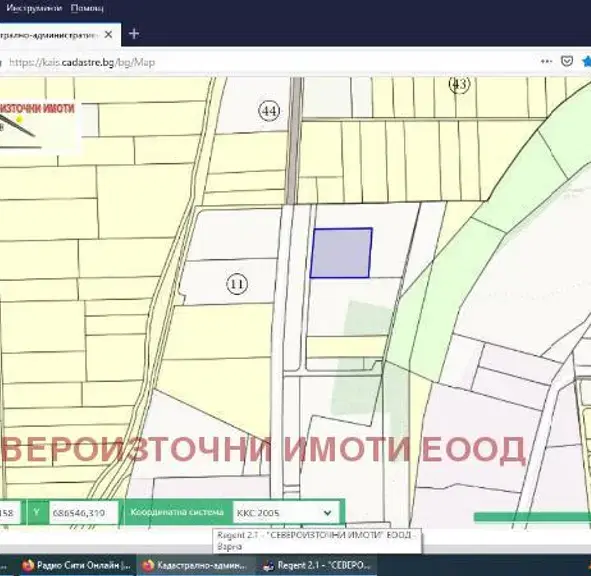
Task: Select the blue highlighted parcel
Action: point(341,253)
